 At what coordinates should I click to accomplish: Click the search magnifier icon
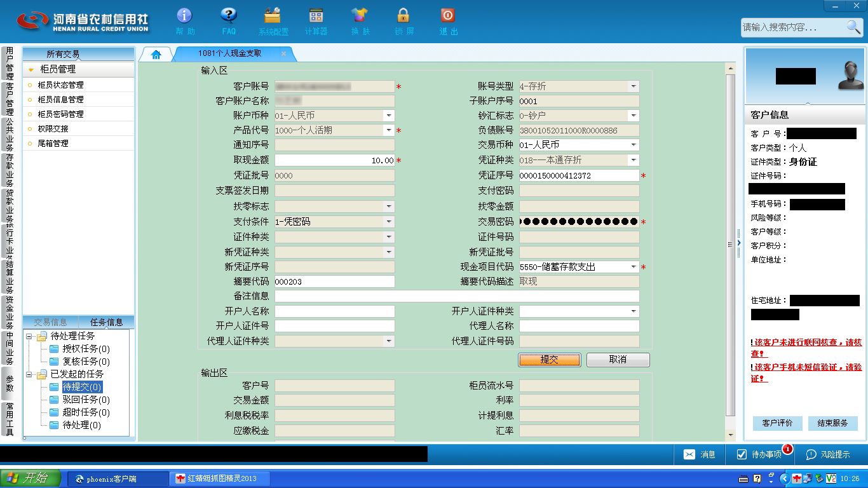click(x=853, y=27)
